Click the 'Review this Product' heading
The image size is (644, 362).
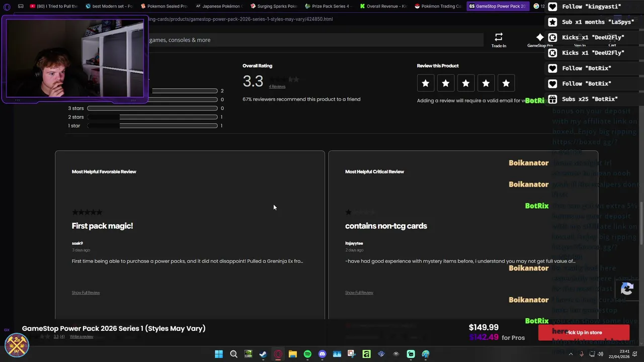pyautogui.click(x=438, y=66)
